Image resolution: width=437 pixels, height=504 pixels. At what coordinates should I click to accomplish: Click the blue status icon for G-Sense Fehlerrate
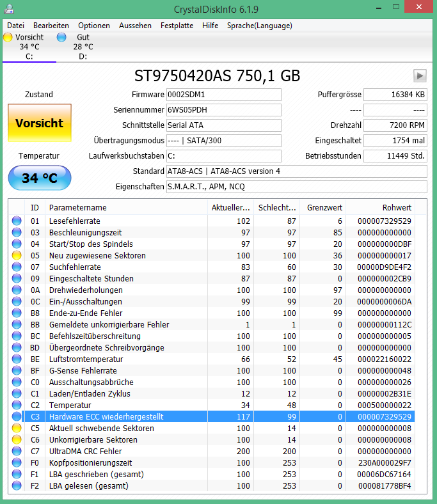[17, 370]
